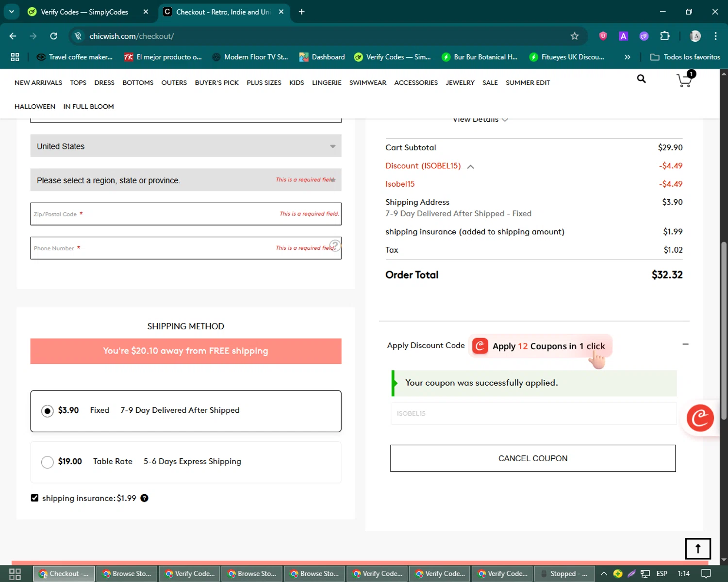The image size is (728, 582).
Task: Open the IN FULL BLOOM menu
Action: tap(88, 106)
